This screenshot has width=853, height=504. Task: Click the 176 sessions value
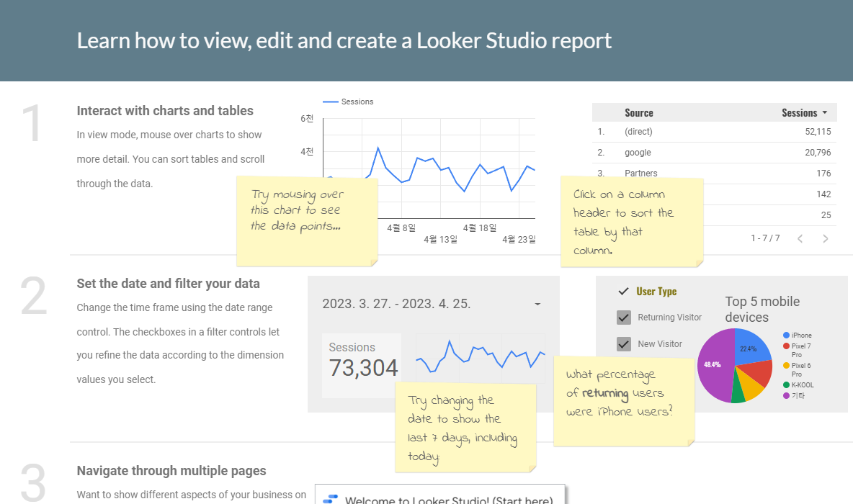coord(823,174)
